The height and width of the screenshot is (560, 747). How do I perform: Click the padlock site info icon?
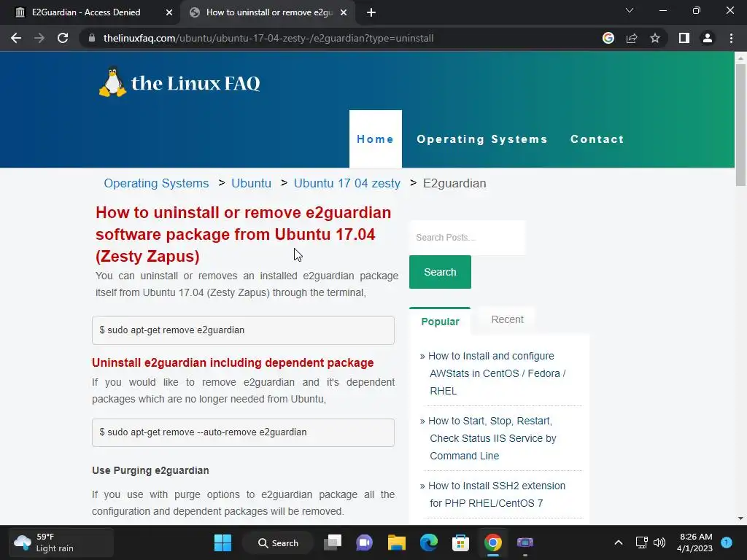coord(92,38)
